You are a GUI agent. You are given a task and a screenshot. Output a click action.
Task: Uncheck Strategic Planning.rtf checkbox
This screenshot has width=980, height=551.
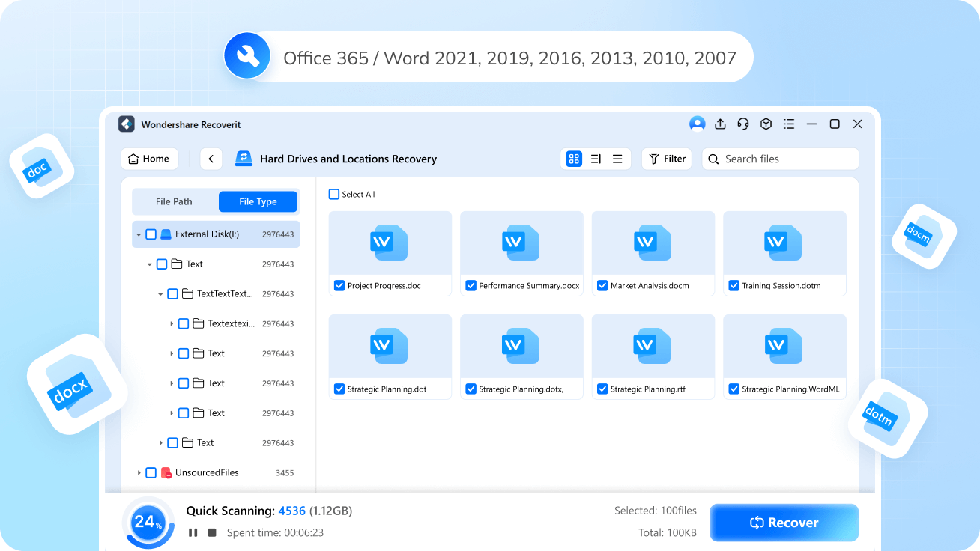pyautogui.click(x=602, y=389)
